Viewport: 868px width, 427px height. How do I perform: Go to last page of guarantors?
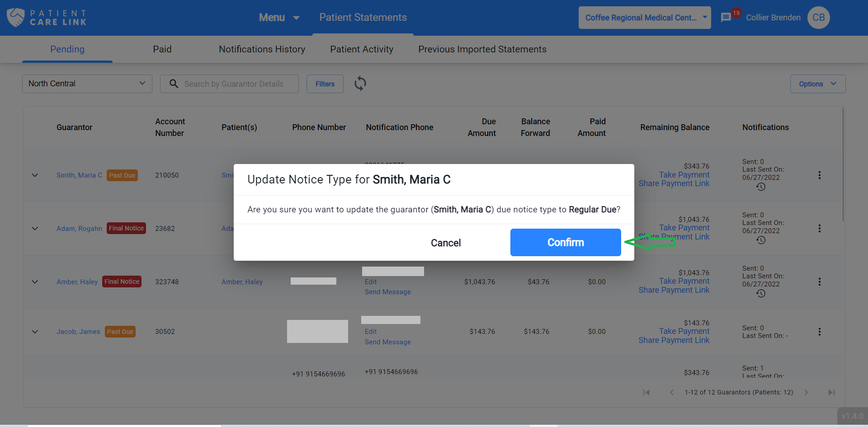pyautogui.click(x=831, y=392)
